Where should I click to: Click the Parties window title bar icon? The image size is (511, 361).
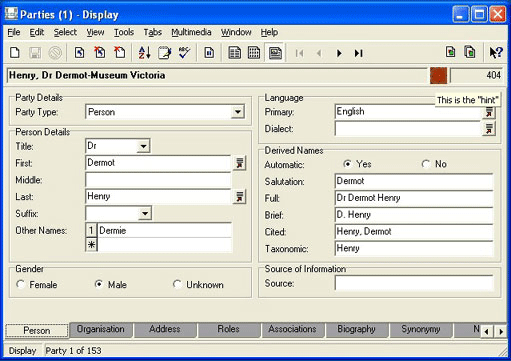[11, 14]
